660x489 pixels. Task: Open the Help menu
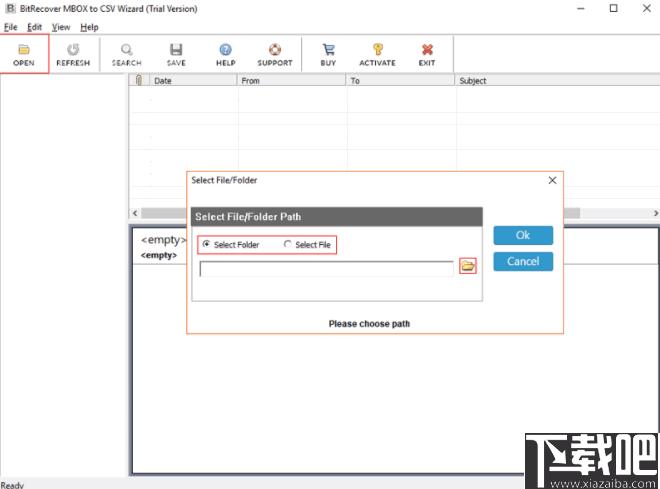tap(89, 27)
